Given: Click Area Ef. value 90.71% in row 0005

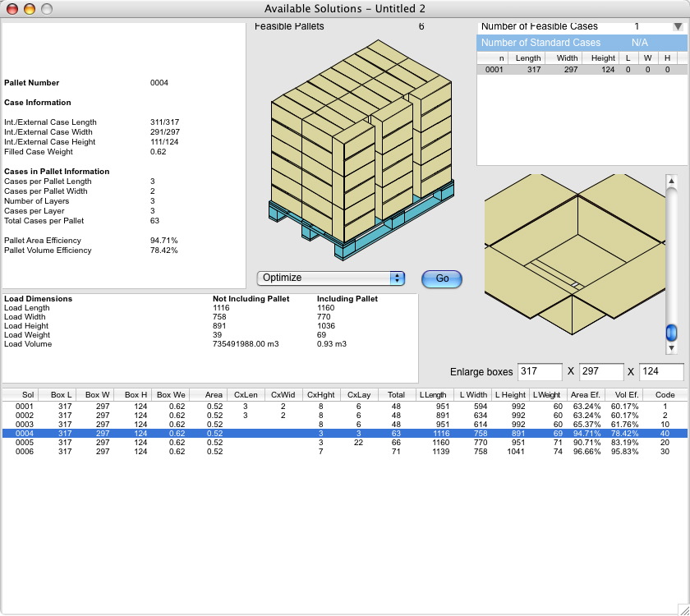Looking at the screenshot, I should [x=586, y=443].
